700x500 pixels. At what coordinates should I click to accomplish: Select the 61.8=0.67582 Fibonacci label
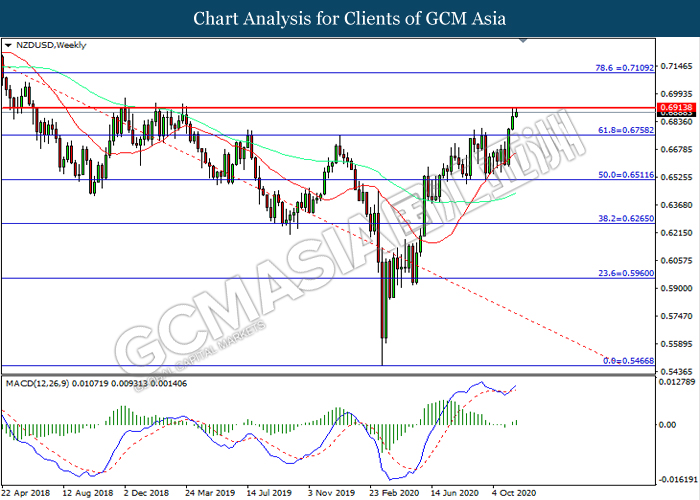click(x=626, y=130)
